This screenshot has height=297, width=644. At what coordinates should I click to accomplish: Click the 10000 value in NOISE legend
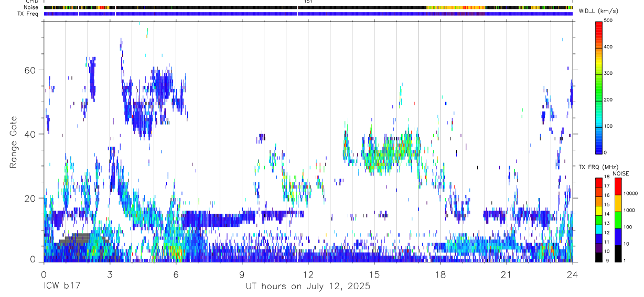tap(630, 193)
